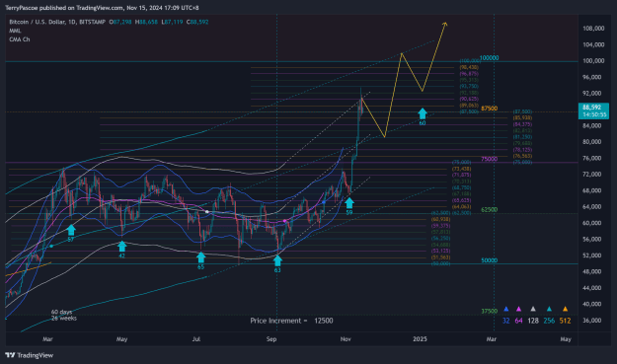Viewport: 617px width, 364px height.
Task: Click 72,000 on the price axis
Action: pyautogui.click(x=591, y=175)
